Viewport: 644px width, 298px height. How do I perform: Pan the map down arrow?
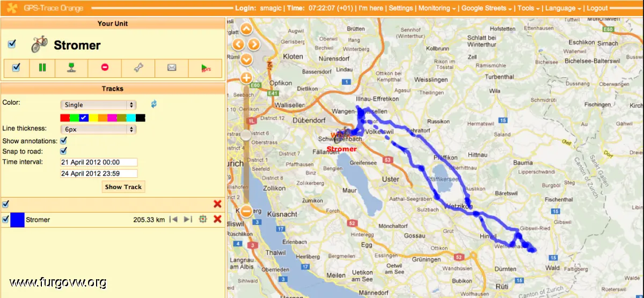pos(246,59)
